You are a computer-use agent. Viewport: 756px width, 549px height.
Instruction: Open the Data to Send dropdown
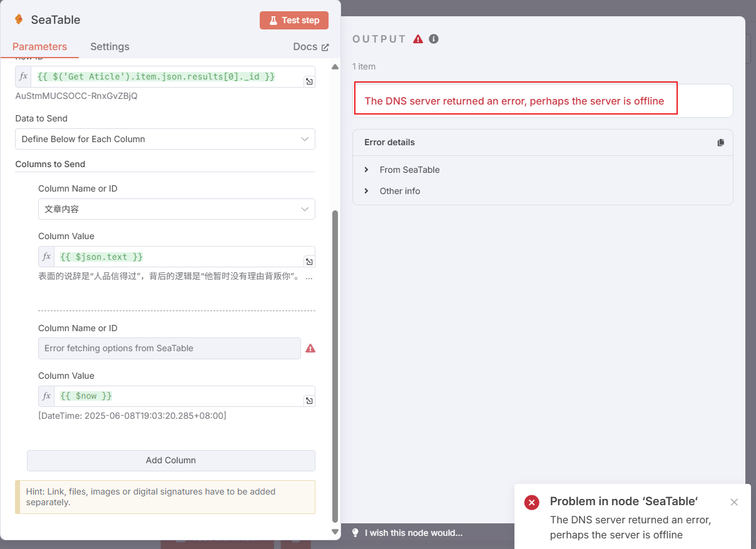pos(165,139)
